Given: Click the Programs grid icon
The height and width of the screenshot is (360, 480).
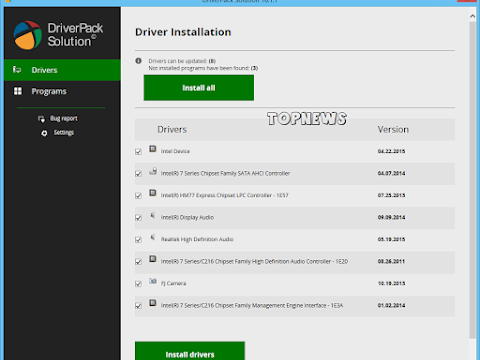Looking at the screenshot, I should [18, 91].
